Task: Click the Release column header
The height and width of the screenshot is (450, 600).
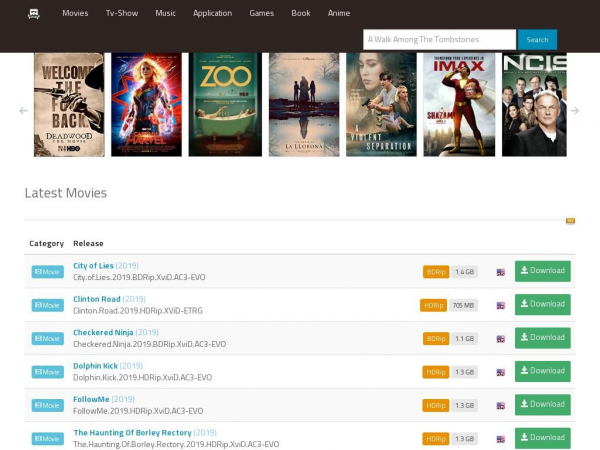Action: point(88,243)
